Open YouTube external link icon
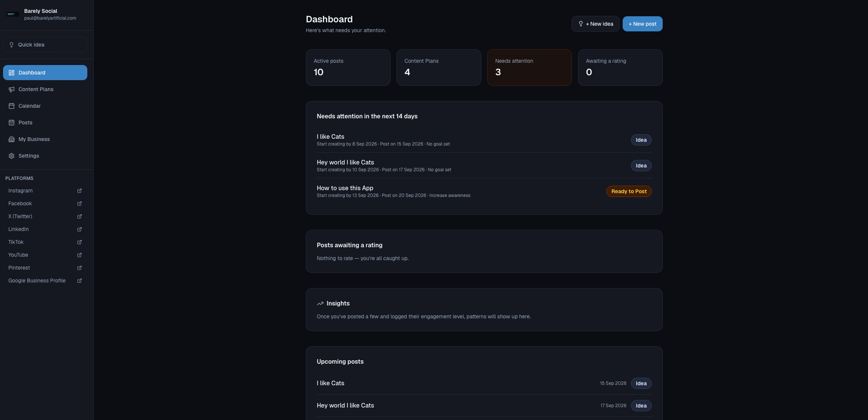868x420 pixels. pos(79,255)
